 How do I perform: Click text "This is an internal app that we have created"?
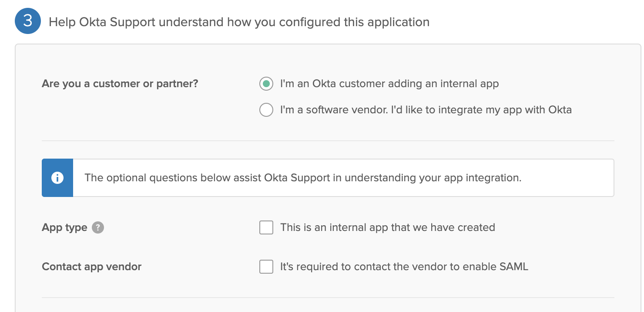pyautogui.click(x=388, y=227)
